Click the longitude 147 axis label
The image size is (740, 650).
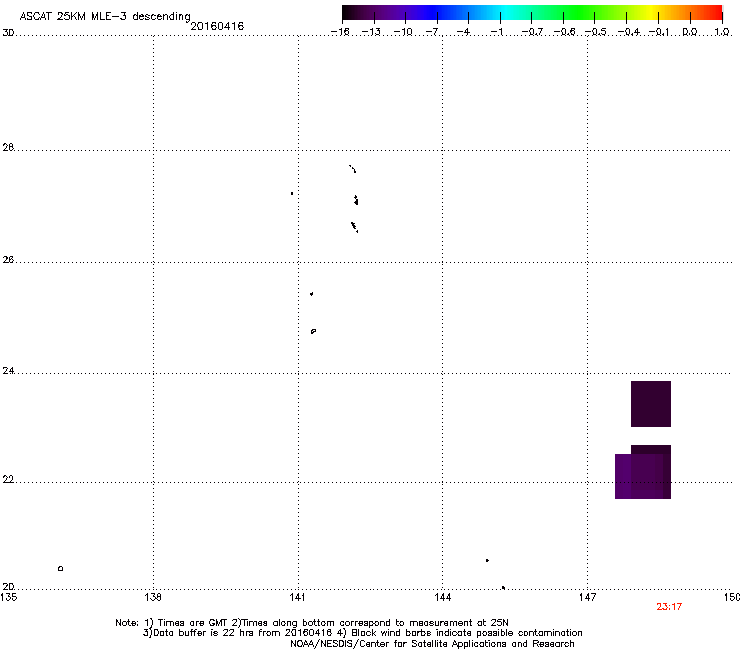click(x=587, y=598)
